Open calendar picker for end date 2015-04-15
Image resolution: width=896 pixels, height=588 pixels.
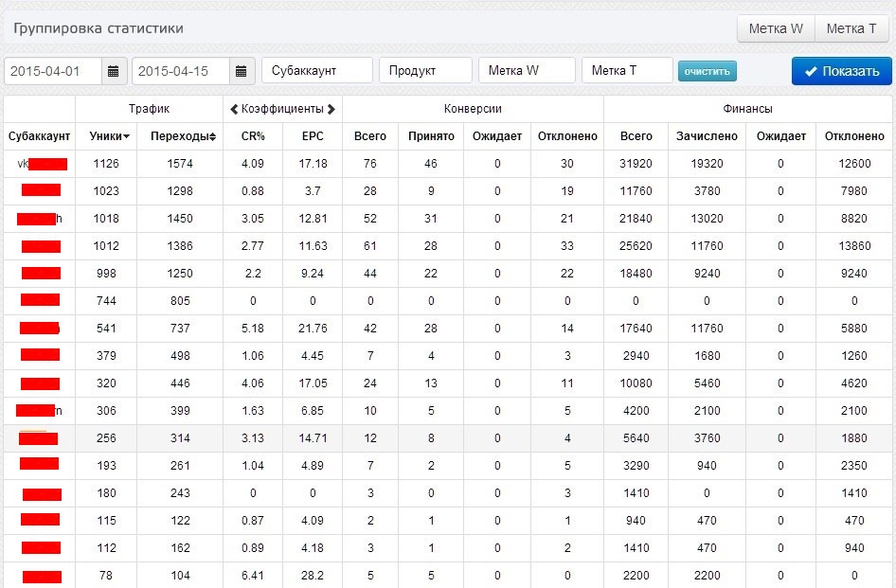242,71
